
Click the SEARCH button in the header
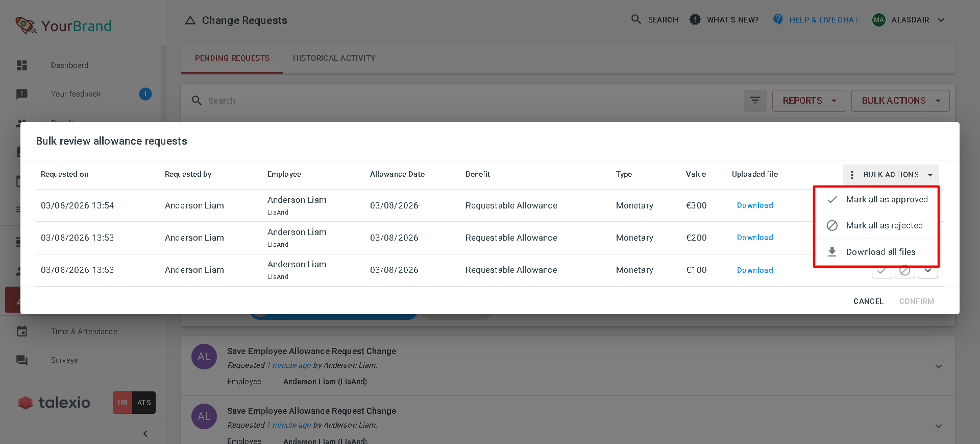tap(655, 19)
